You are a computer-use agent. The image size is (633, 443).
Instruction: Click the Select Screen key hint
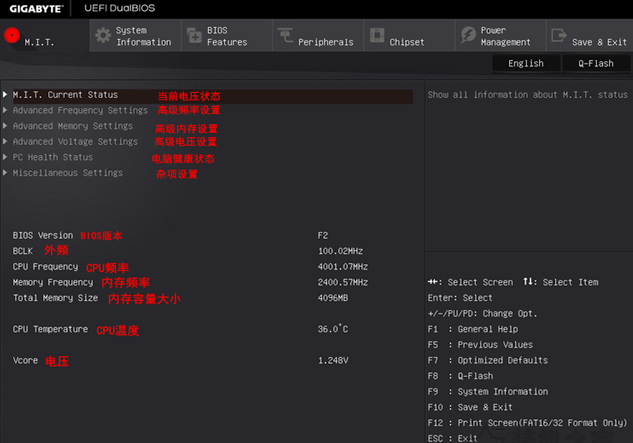click(470, 282)
